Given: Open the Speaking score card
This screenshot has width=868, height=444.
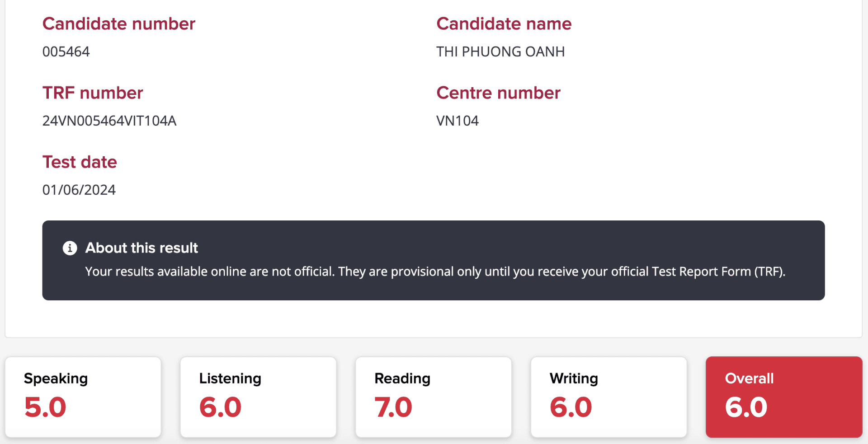Looking at the screenshot, I should (x=83, y=397).
